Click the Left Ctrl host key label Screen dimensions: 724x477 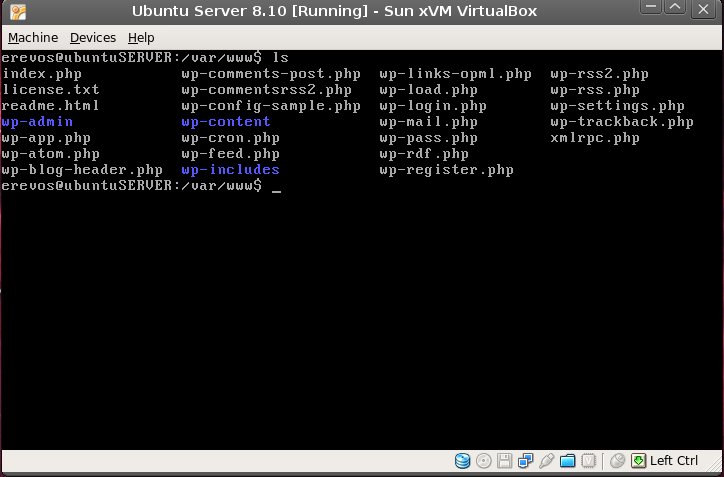pos(674,461)
